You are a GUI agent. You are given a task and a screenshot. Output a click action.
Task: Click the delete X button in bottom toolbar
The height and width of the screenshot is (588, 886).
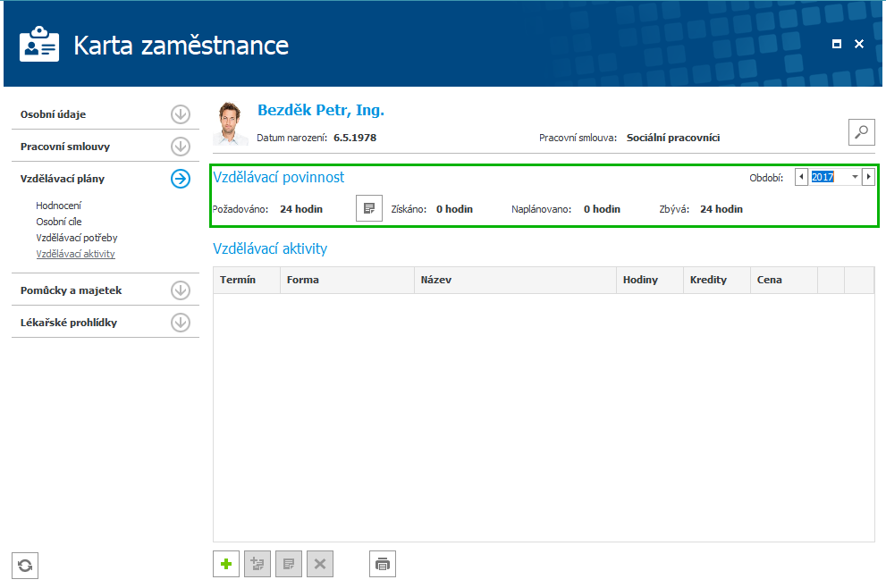tap(320, 564)
